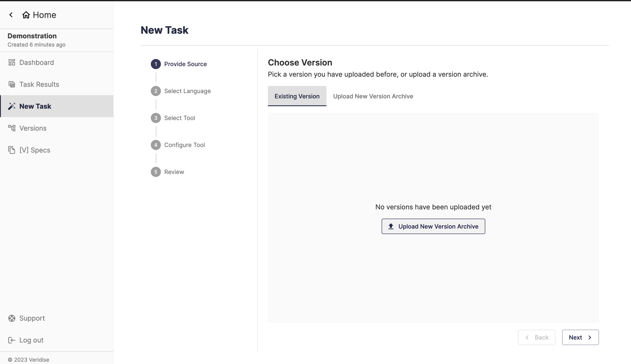
Task: Click 'No versions have been uploaded yet' message
Action: click(x=433, y=207)
